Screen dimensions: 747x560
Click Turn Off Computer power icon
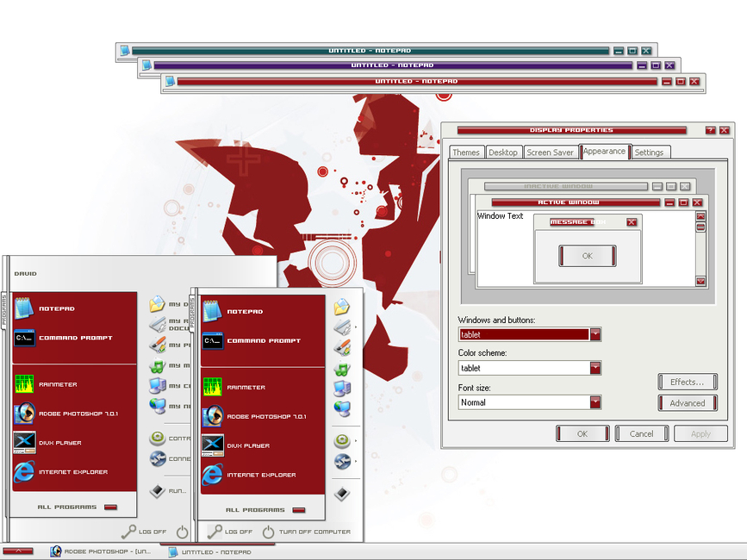pos(269,532)
